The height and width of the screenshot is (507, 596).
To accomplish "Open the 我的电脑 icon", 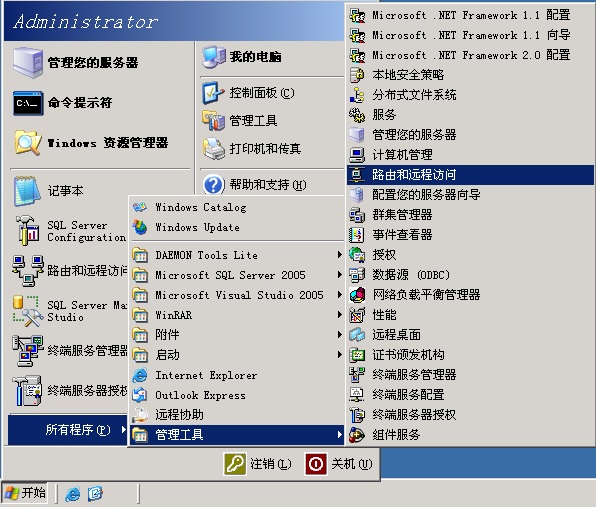I will [214, 57].
